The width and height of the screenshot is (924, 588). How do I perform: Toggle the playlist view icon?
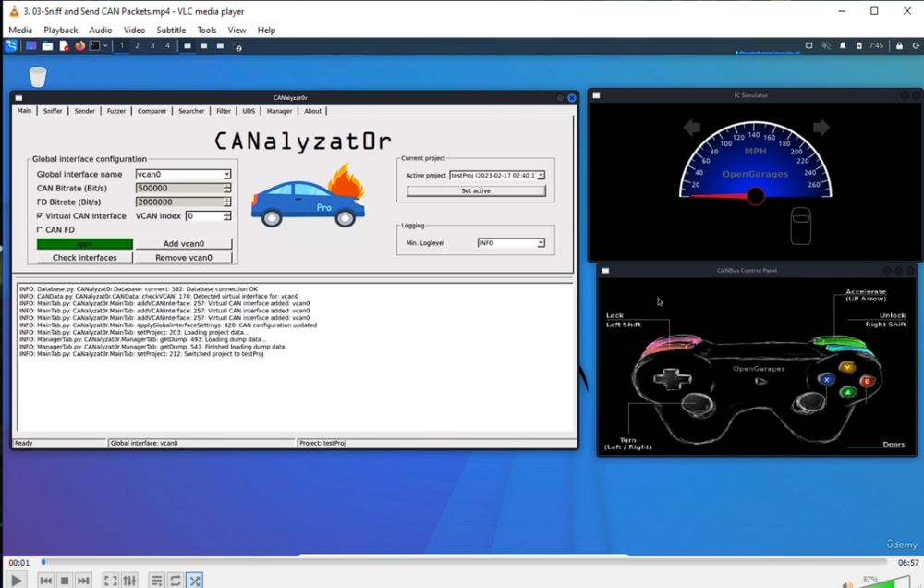(156, 581)
